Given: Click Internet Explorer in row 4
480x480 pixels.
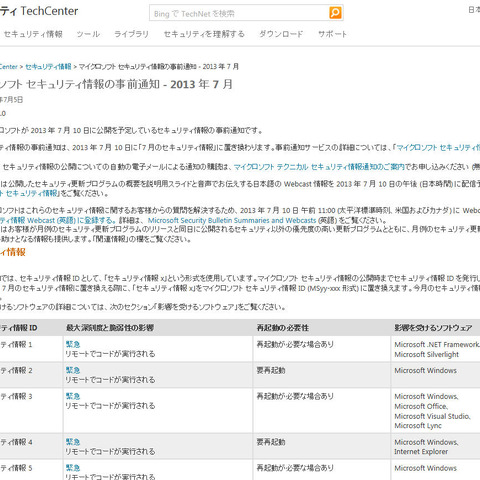Looking at the screenshot, I should (x=421, y=452).
